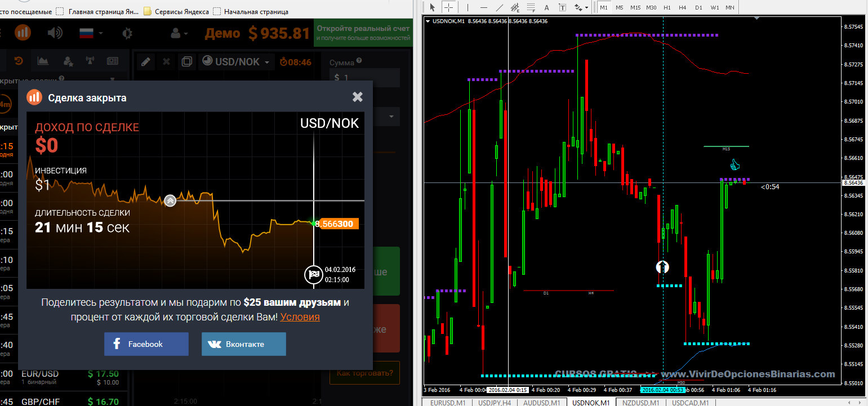Switch chart to W1 timeframe
868x406 pixels.
pos(714,7)
